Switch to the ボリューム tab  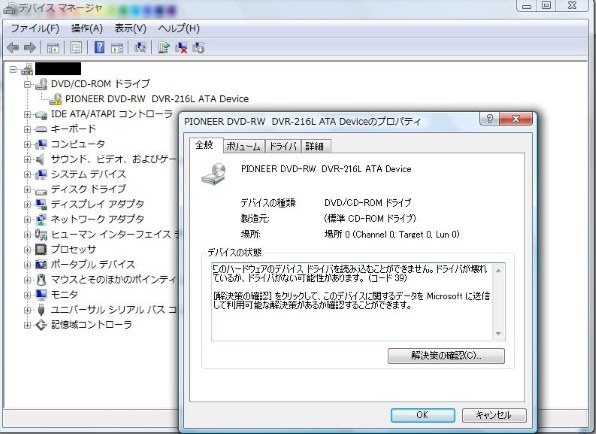coord(243,146)
